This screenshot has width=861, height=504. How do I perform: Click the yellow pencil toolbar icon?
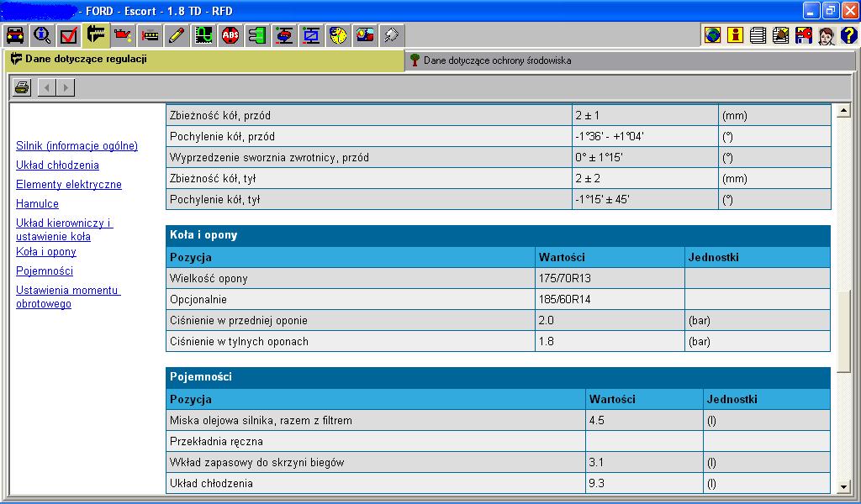(x=177, y=35)
